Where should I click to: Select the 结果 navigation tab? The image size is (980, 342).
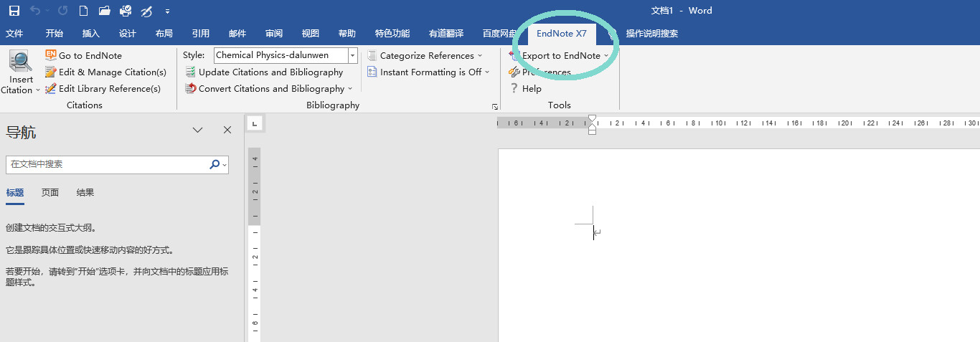85,193
